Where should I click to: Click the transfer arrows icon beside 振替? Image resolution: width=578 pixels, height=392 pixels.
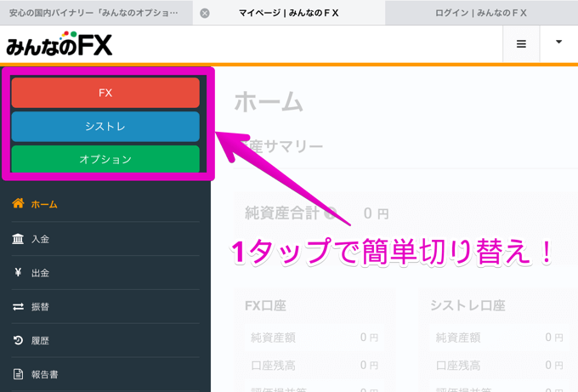18,306
